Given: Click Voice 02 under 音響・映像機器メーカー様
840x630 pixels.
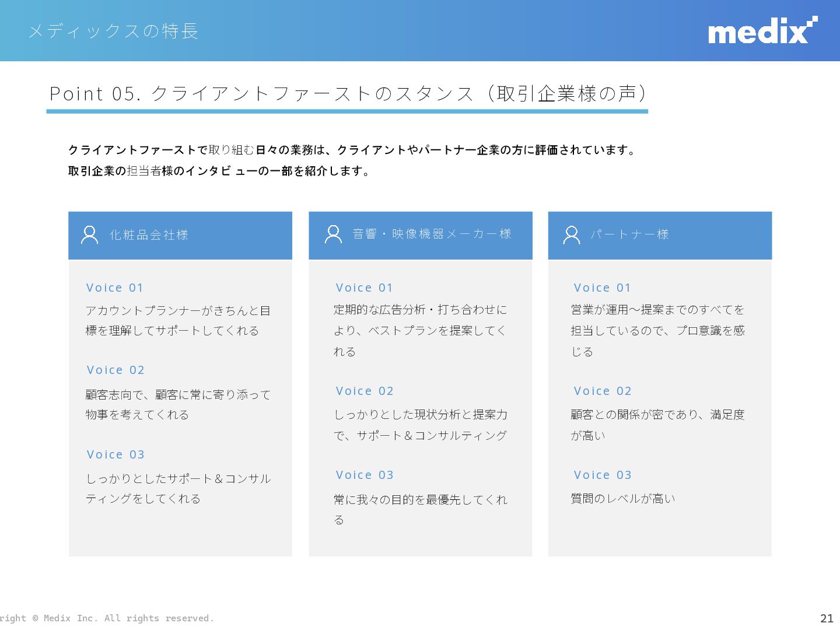Looking at the screenshot, I should (365, 391).
